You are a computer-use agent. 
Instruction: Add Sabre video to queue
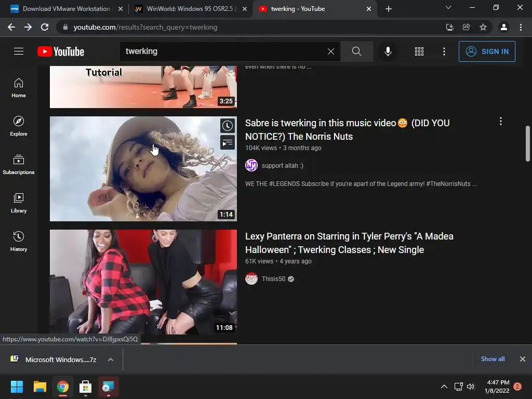(228, 142)
